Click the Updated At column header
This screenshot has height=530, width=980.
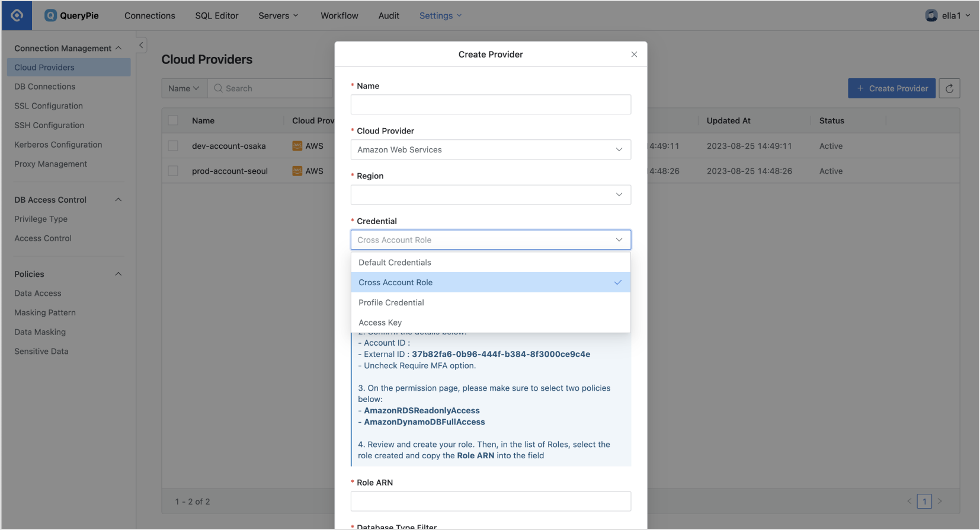tap(728, 120)
